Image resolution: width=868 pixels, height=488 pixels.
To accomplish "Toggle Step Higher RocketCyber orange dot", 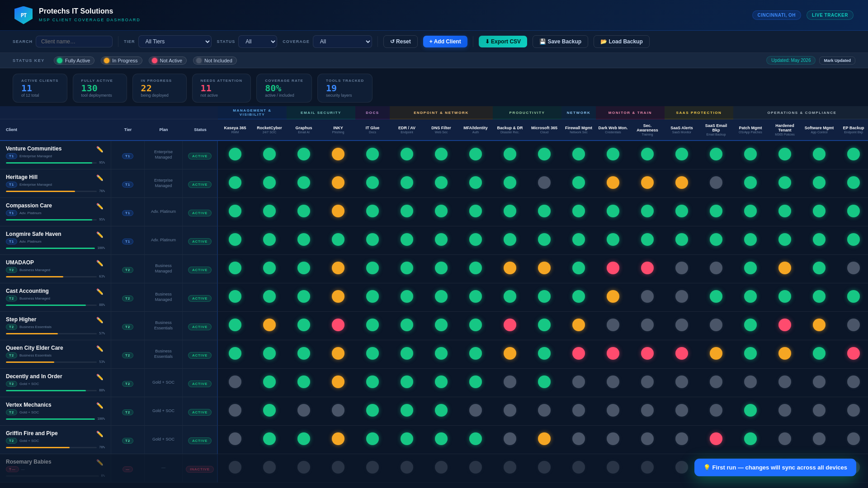I will (x=269, y=325).
